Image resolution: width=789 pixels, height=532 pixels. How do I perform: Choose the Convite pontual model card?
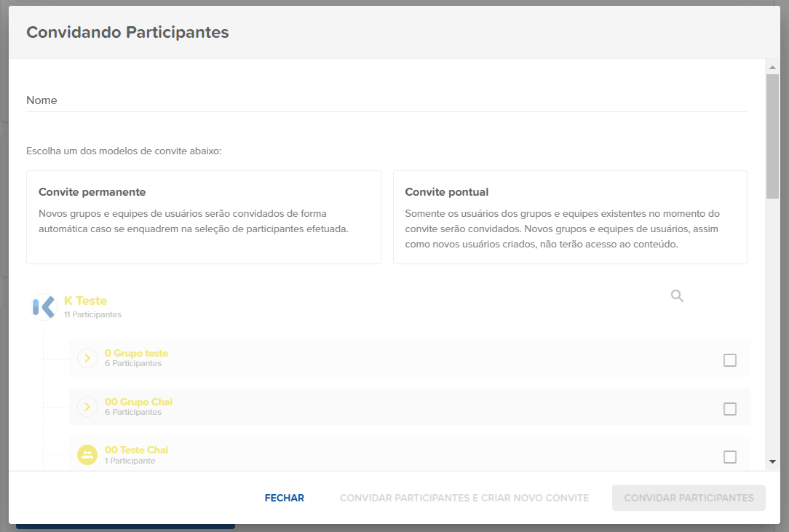[570, 217]
